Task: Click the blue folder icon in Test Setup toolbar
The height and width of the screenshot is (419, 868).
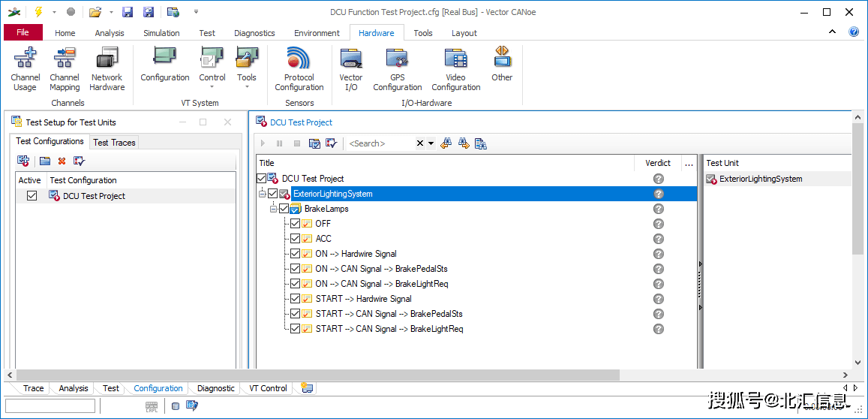Action: coord(45,161)
